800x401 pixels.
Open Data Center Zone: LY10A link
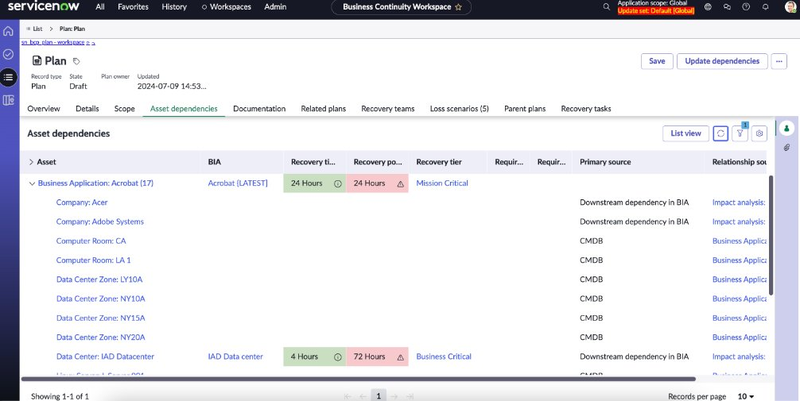[x=99, y=280]
